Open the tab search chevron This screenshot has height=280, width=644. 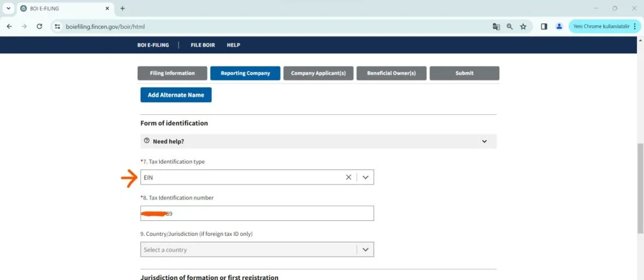tap(9, 8)
